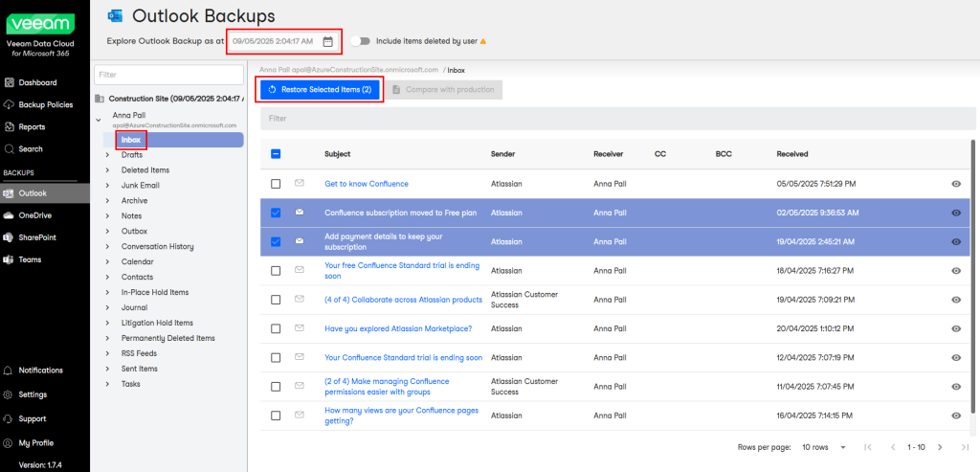Collapse the Anna Pall mailbox tree
The image size is (980, 472).
click(99, 119)
